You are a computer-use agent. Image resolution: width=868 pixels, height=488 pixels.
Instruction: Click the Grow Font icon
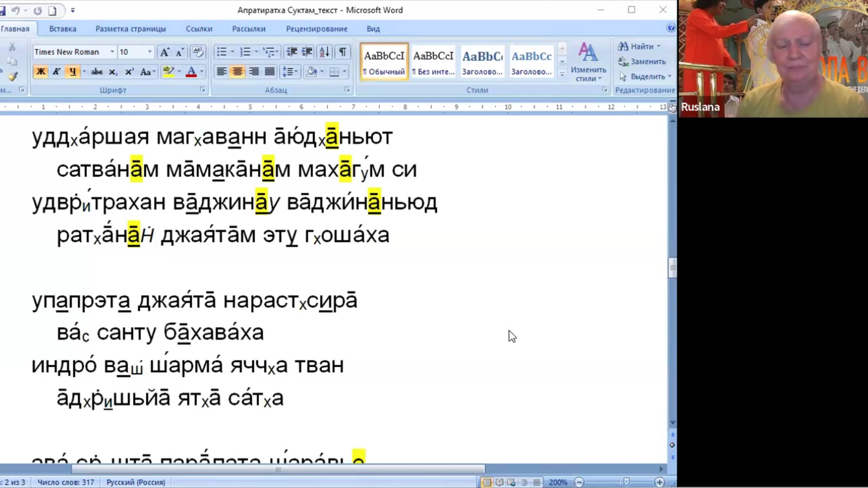[165, 52]
